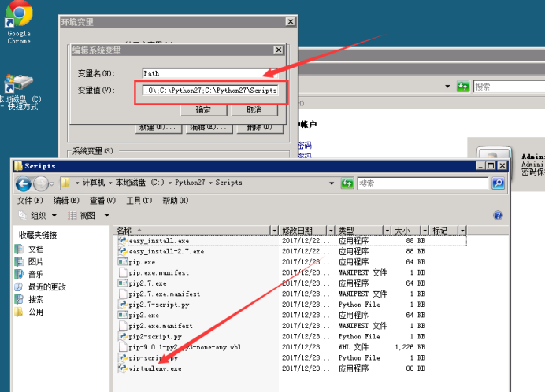Image resolution: width=545 pixels, height=392 pixels.
Task: Open local disk C shortcut on desktop
Action: [20, 92]
